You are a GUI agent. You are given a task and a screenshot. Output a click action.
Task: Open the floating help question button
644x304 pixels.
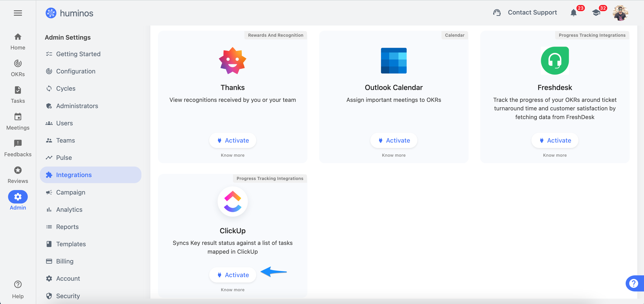(x=634, y=283)
